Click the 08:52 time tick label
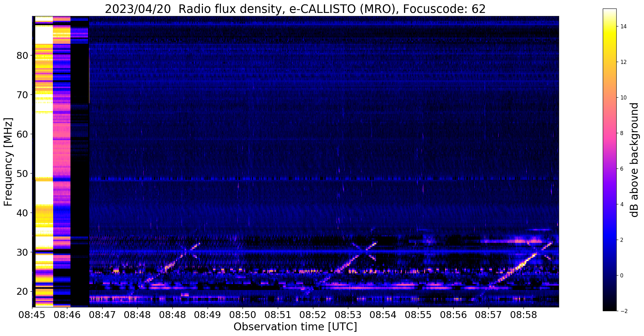644x336 pixels. tap(313, 315)
